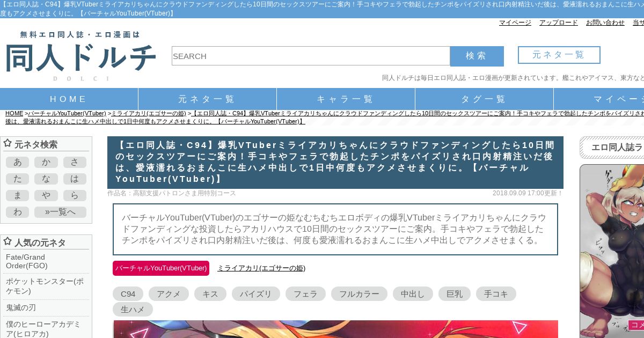
Task: Choose the わ kana filter button
Action: tap(17, 212)
